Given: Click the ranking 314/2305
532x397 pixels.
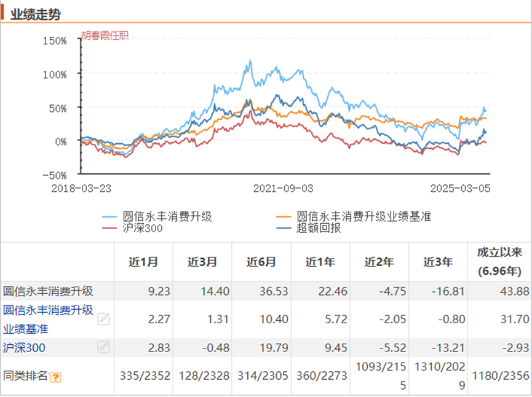Looking at the screenshot, I should point(263,375).
